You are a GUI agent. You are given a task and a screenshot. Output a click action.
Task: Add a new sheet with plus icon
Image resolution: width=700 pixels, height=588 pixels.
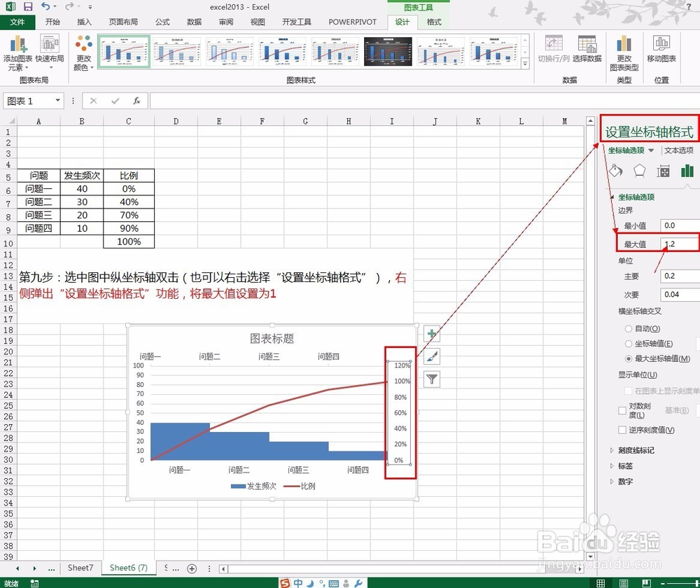coord(192,568)
